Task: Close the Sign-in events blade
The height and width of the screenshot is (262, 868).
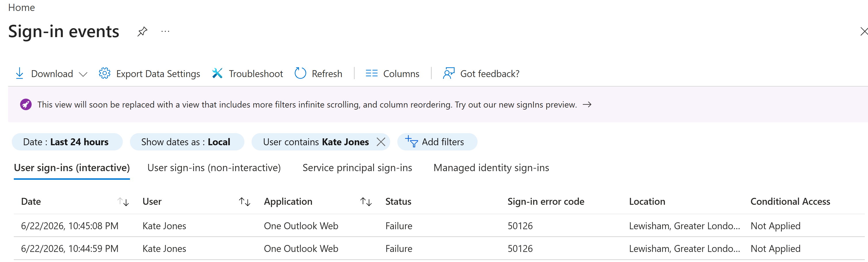Action: [x=864, y=31]
